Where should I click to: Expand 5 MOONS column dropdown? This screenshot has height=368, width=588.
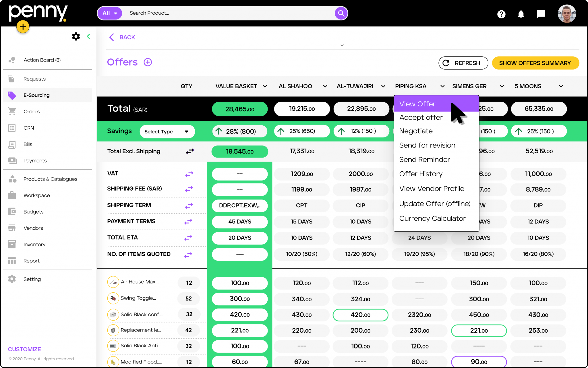coord(561,86)
